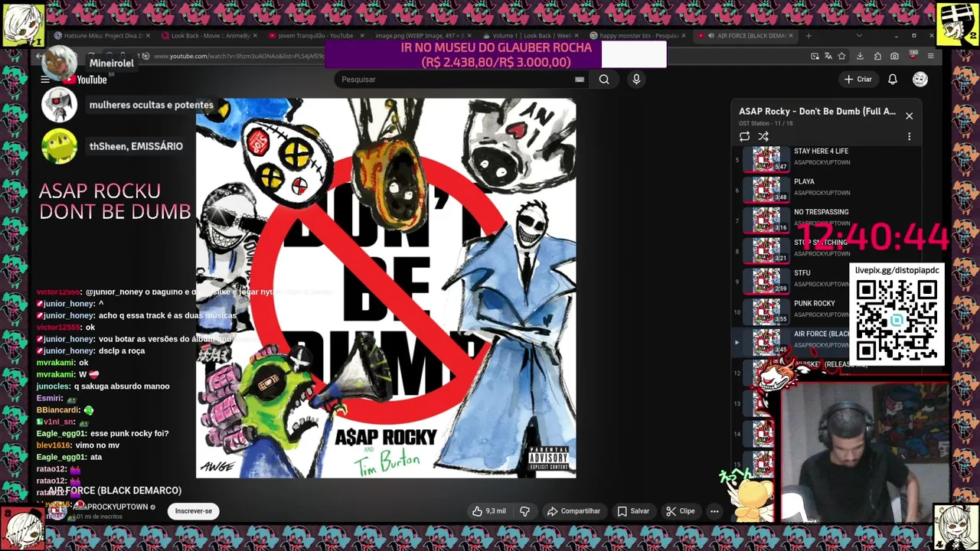Play NO TRESPASSING track in playlist
The height and width of the screenshot is (551, 980).
tap(827, 221)
